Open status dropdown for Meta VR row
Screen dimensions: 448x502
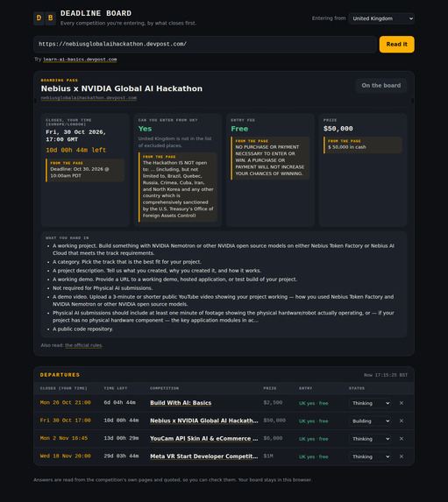pyautogui.click(x=371, y=456)
